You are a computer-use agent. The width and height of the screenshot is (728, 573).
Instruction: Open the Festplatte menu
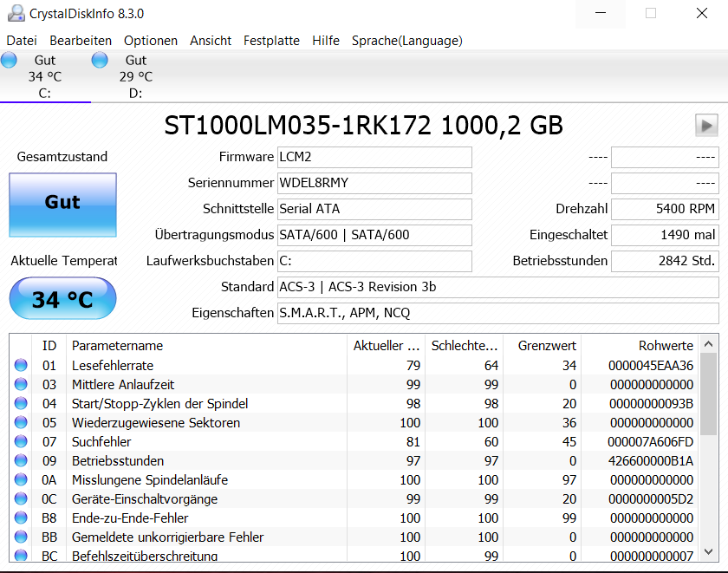271,41
